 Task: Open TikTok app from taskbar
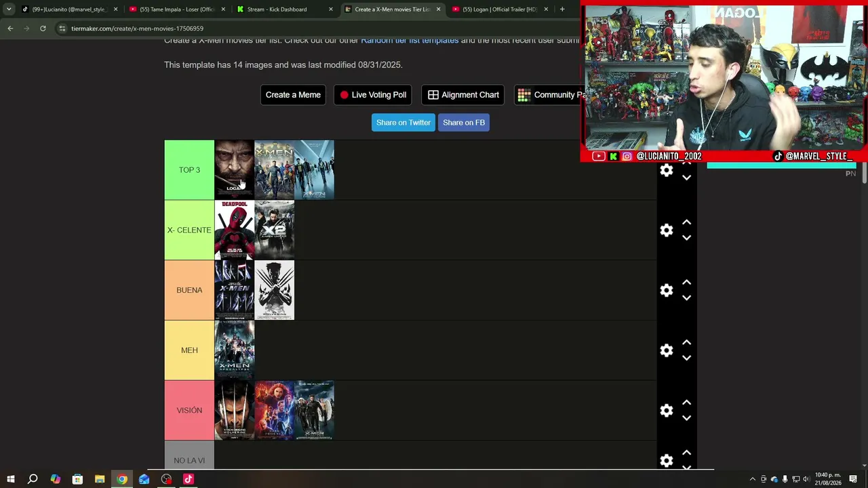tap(189, 479)
